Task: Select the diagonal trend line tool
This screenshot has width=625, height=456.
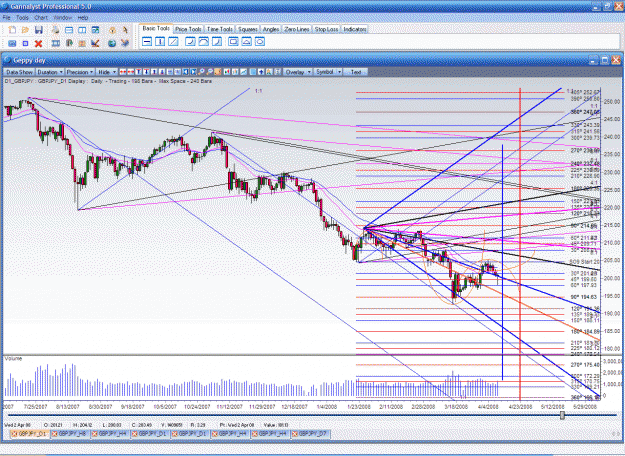Action: (x=173, y=41)
